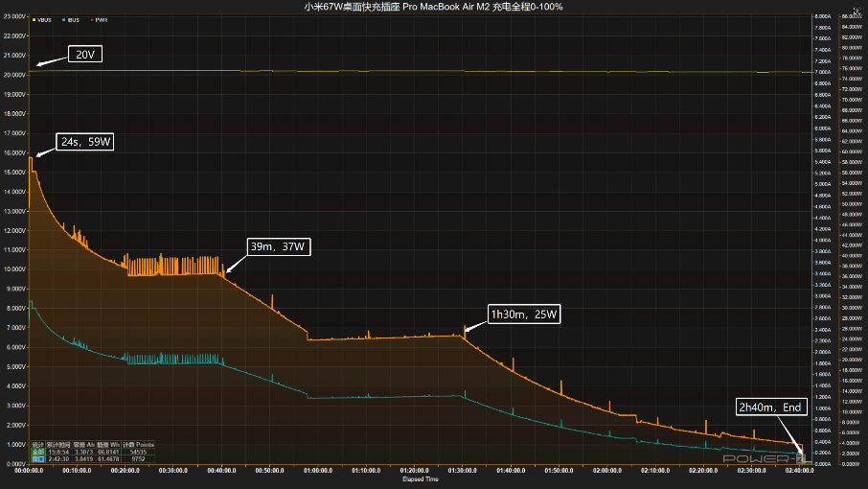The width and height of the screenshot is (868, 489).
Task: Toggle the IBUS legend entry
Action: tap(71, 20)
